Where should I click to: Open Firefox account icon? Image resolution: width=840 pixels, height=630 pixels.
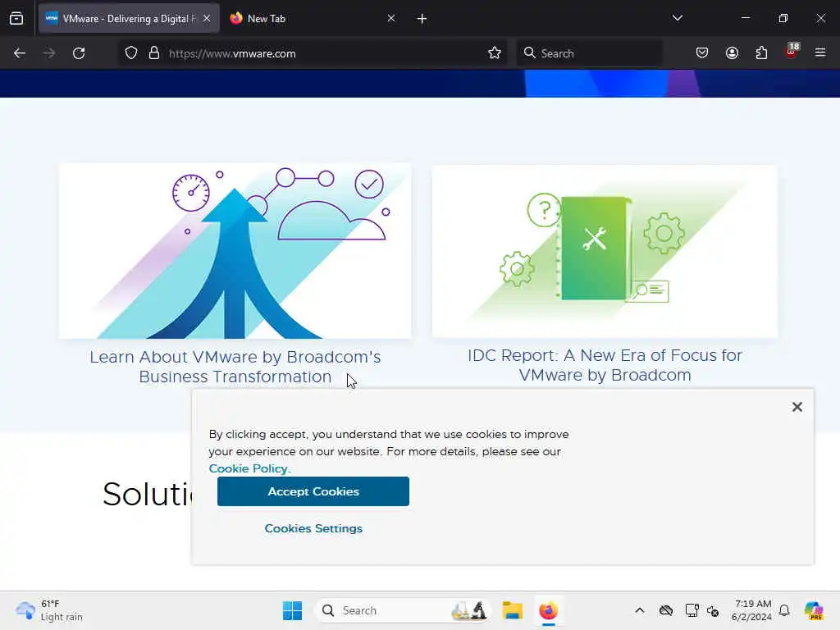[x=732, y=53]
